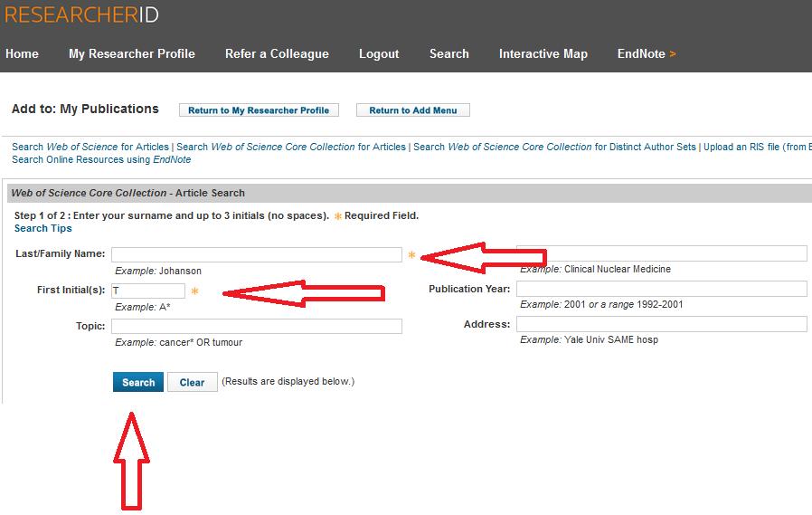Click the Address input field
This screenshot has height=515, width=812.
(x=662, y=324)
